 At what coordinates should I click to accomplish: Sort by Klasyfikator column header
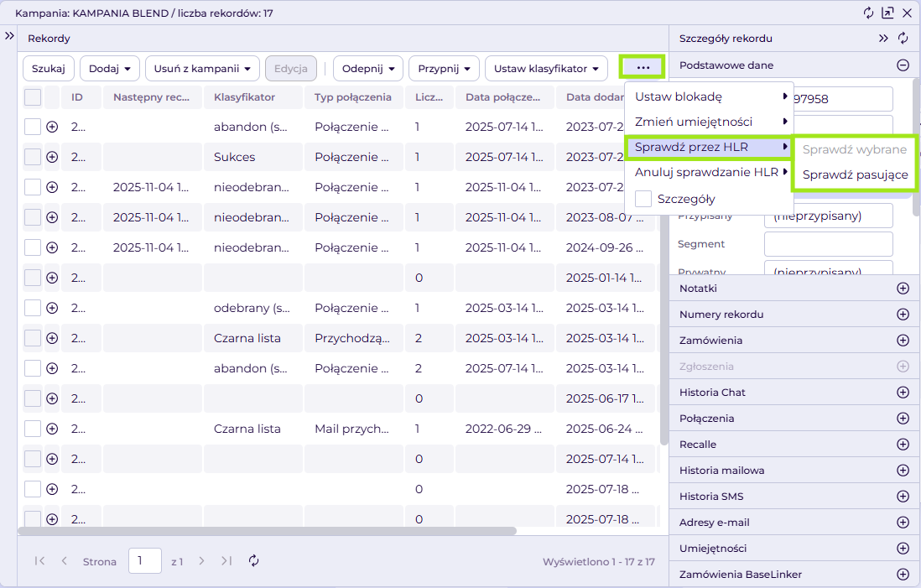[253, 97]
